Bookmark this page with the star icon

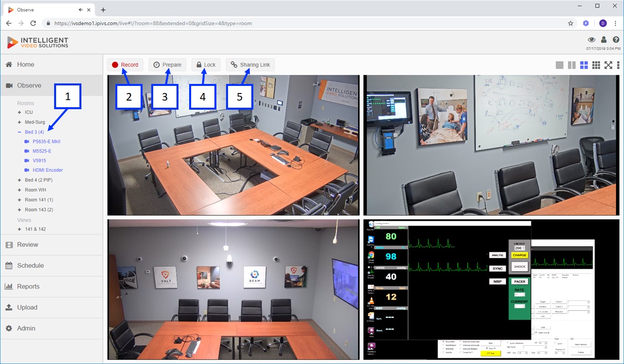(x=570, y=23)
